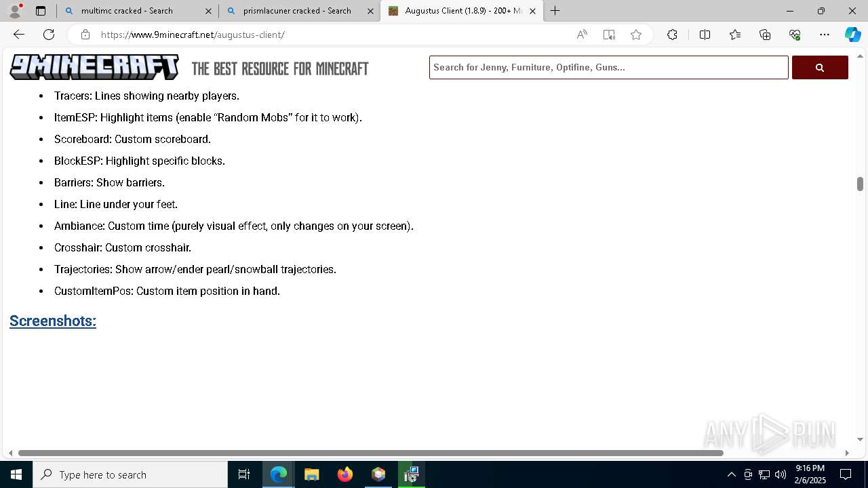
Task: Focus the taskbar search box
Action: [130, 474]
